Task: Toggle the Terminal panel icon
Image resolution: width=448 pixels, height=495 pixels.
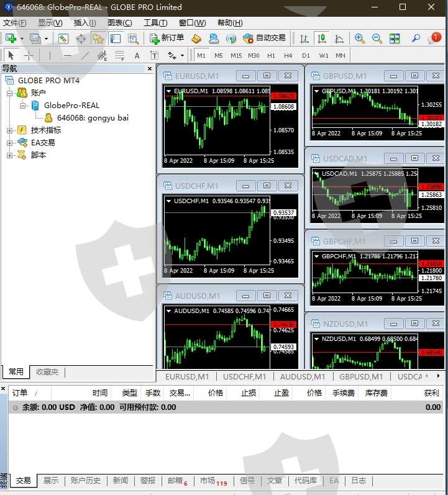Action: (116, 39)
